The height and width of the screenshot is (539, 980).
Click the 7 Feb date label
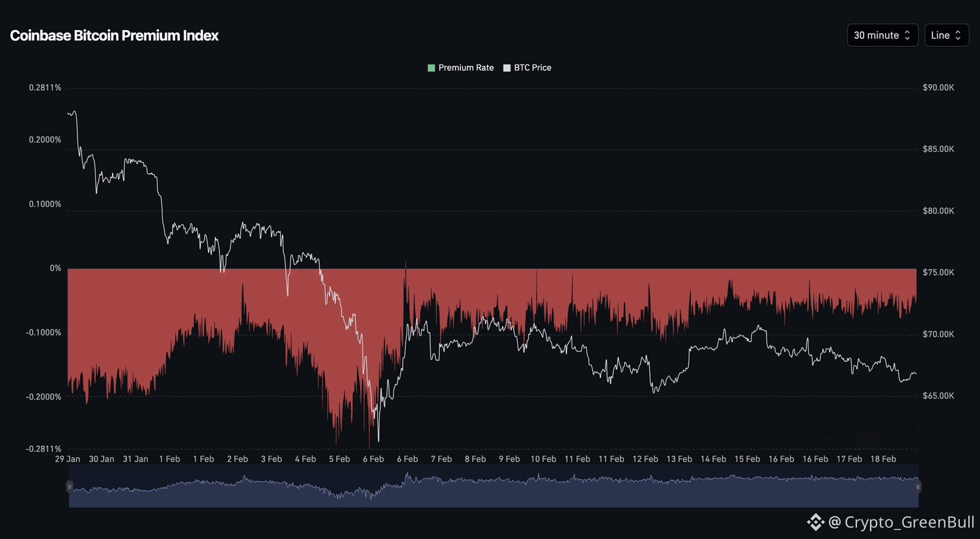pyautogui.click(x=441, y=459)
